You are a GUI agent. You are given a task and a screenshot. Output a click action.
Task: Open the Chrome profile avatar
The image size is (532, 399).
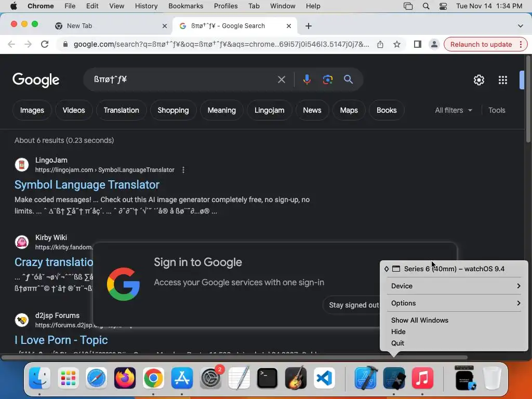tap(434, 44)
